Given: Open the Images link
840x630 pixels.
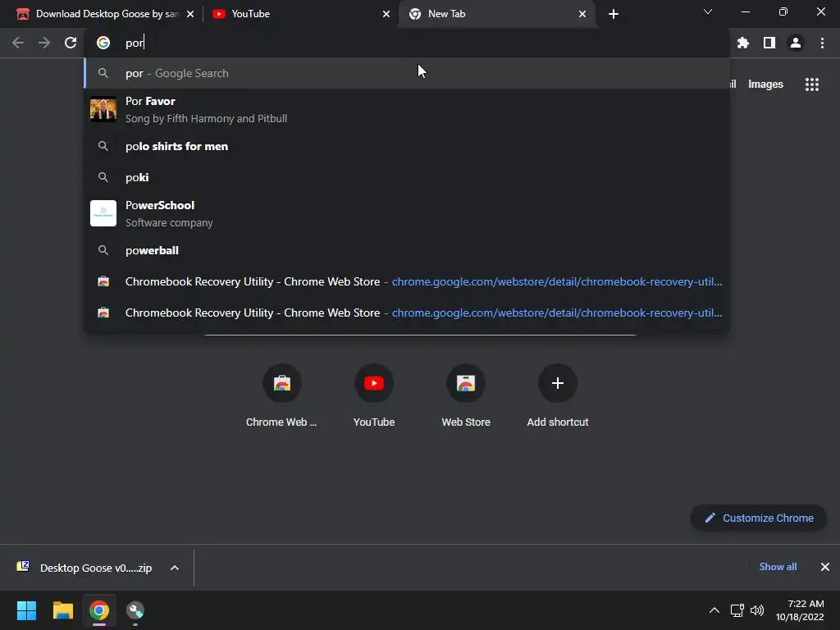Looking at the screenshot, I should tap(765, 84).
